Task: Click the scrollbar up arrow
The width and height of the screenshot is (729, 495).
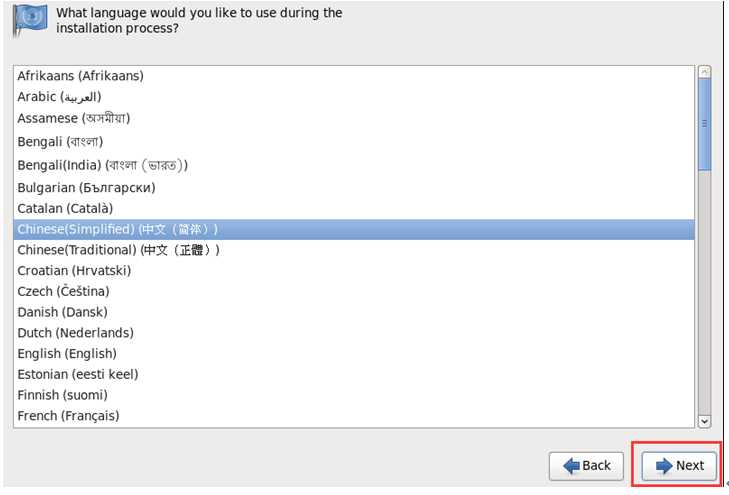Action: pyautogui.click(x=704, y=72)
